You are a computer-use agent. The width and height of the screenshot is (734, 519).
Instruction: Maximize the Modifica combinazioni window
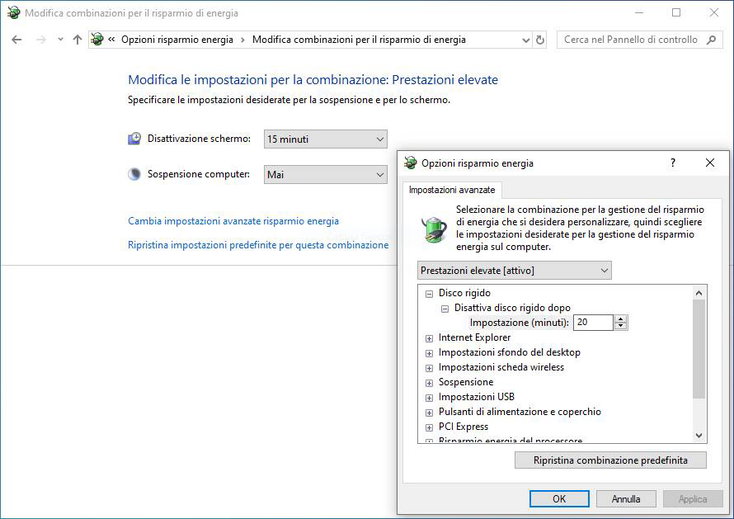click(676, 13)
